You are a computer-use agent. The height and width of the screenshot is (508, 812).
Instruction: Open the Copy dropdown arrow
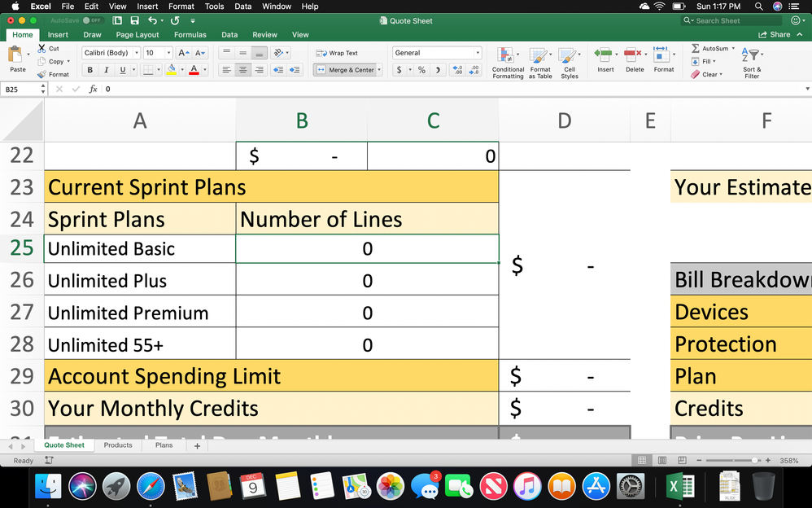click(68, 61)
